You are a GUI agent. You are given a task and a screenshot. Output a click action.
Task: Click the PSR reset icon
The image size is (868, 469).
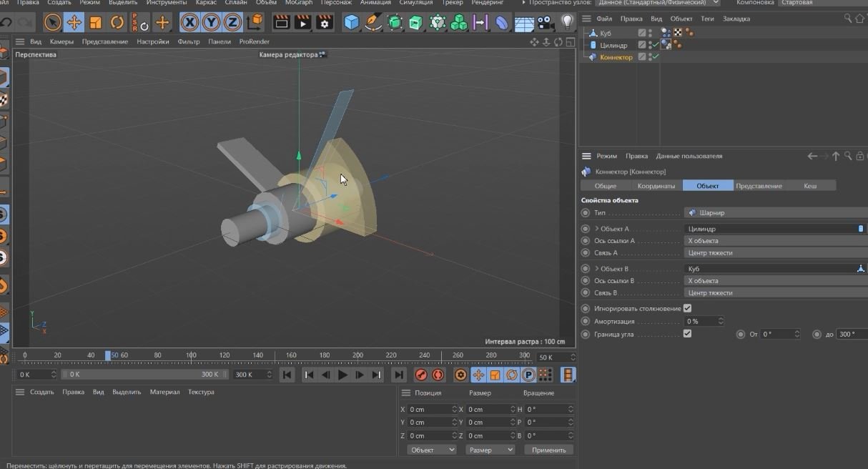tap(139, 23)
